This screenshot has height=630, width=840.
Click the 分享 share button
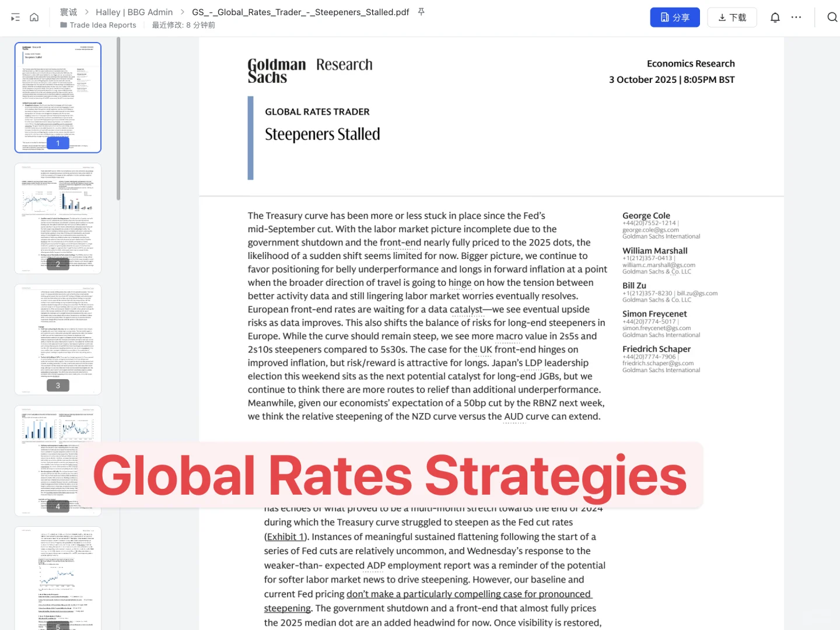(x=675, y=17)
